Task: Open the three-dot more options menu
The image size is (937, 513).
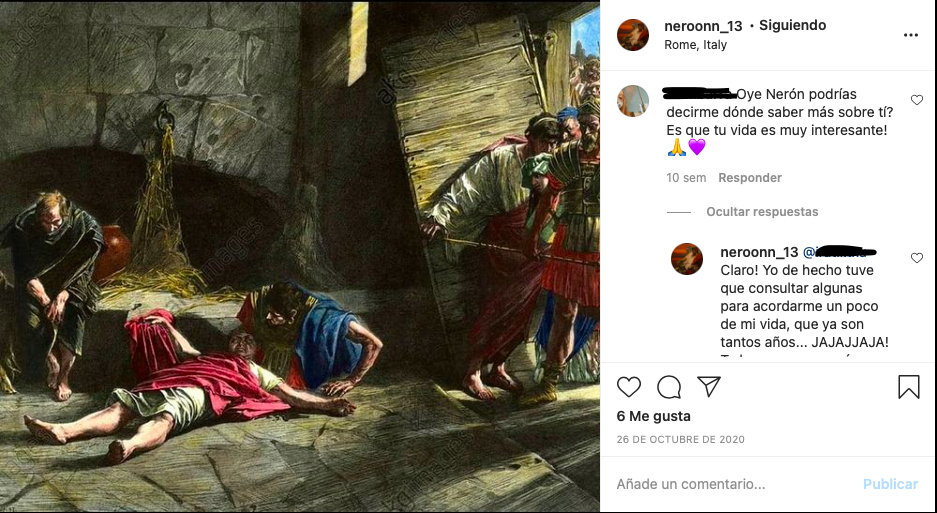Action: pos(910,35)
